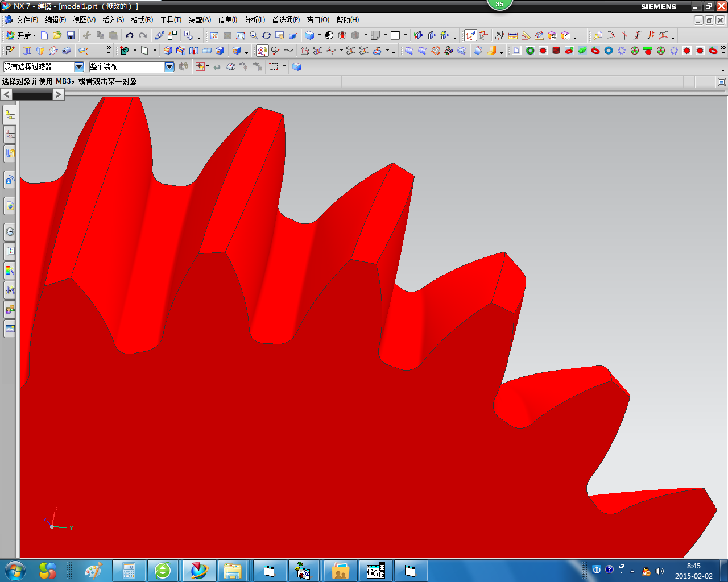Click the NX application taskbar icon
Viewport: 728px width, 582px height.
(x=199, y=571)
